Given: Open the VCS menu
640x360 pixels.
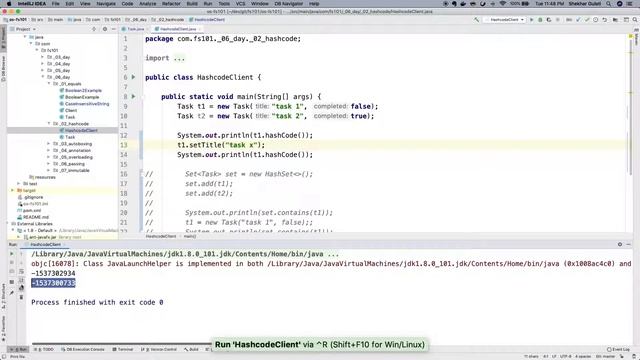Looking at the screenshot, I should tap(241, 4).
